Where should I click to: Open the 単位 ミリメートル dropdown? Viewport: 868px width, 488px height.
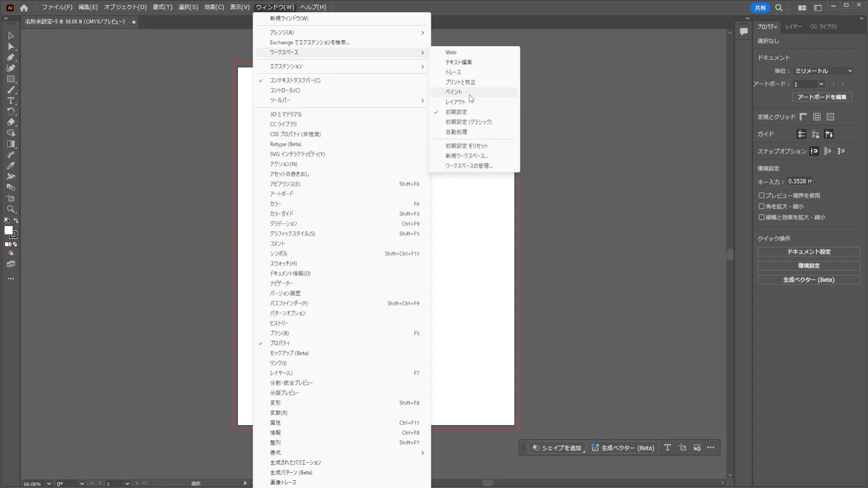pyautogui.click(x=823, y=71)
